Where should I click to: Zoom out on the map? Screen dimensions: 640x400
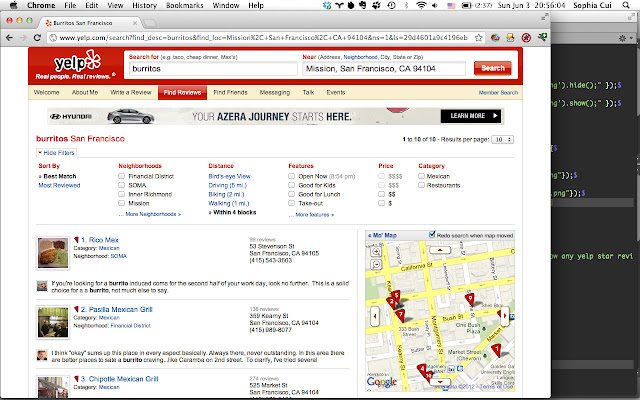tap(376, 264)
